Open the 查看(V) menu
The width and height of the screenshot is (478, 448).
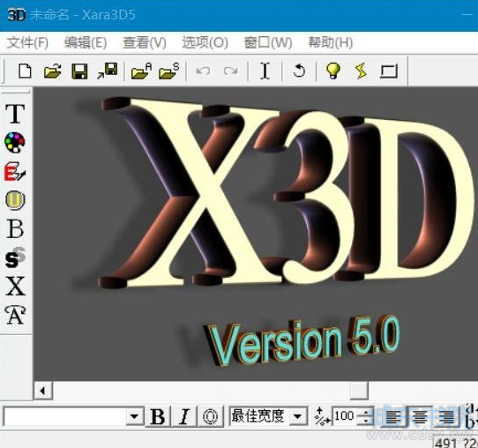(145, 42)
